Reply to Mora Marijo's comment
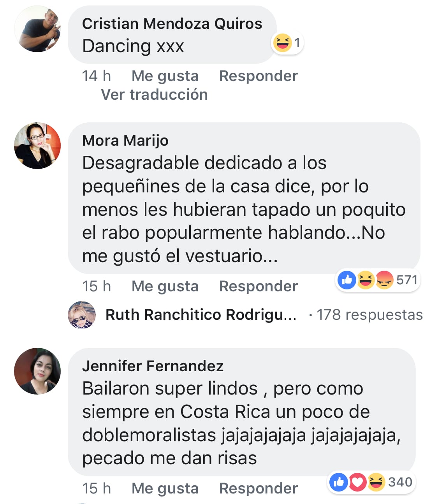 click(259, 286)
